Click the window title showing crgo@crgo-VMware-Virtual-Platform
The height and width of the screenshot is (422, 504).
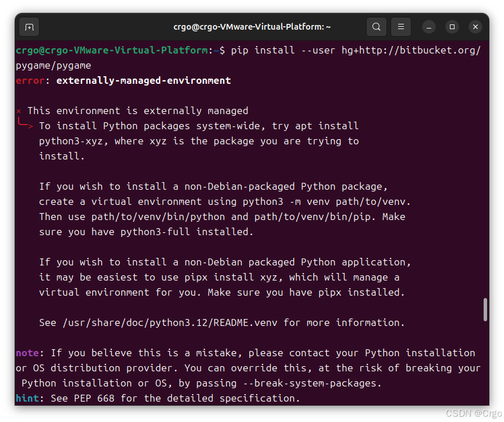[252, 27]
